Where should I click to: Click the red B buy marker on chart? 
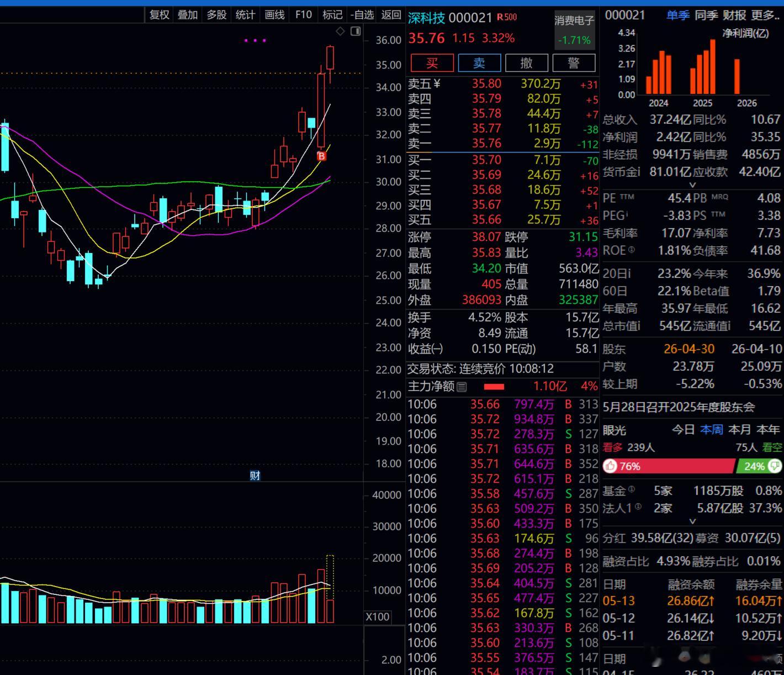pyautogui.click(x=321, y=156)
